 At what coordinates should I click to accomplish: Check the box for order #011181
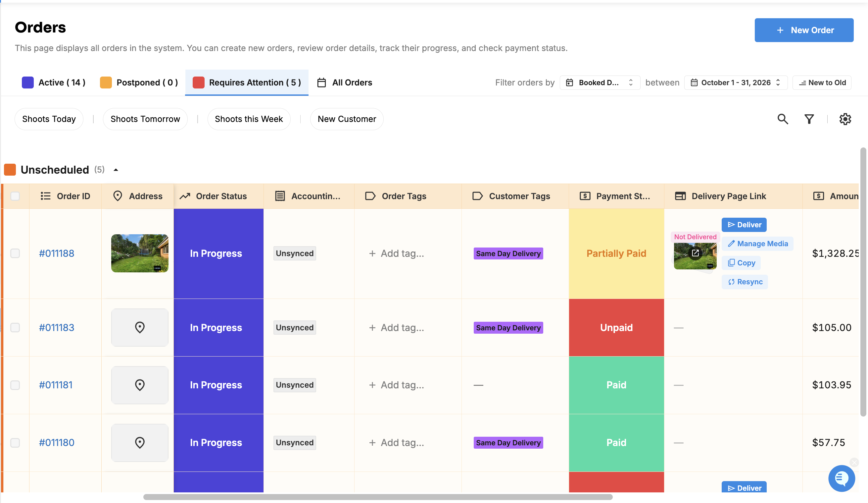(15, 385)
